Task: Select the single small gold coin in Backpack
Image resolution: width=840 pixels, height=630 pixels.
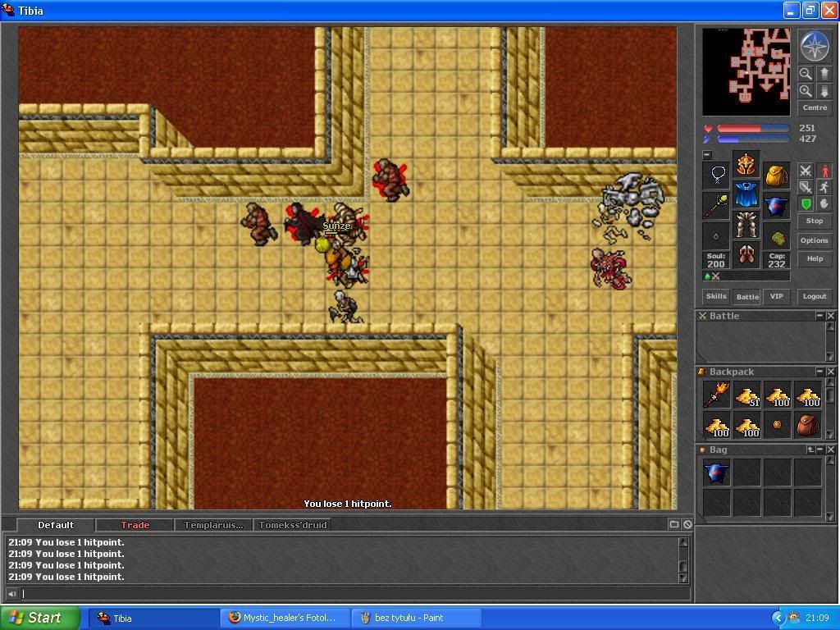Action: 778,425
